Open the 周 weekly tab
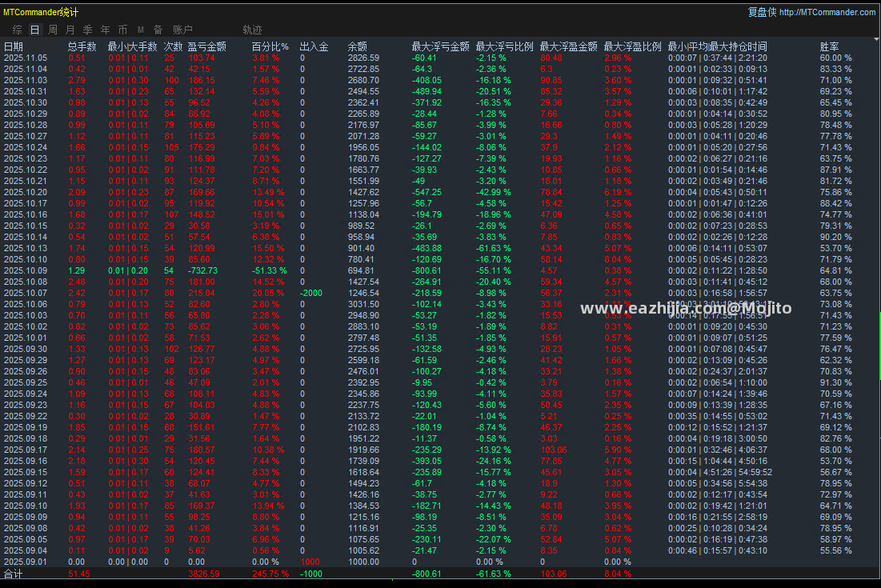Screen dimensions: 881x588 pyautogui.click(x=53, y=30)
